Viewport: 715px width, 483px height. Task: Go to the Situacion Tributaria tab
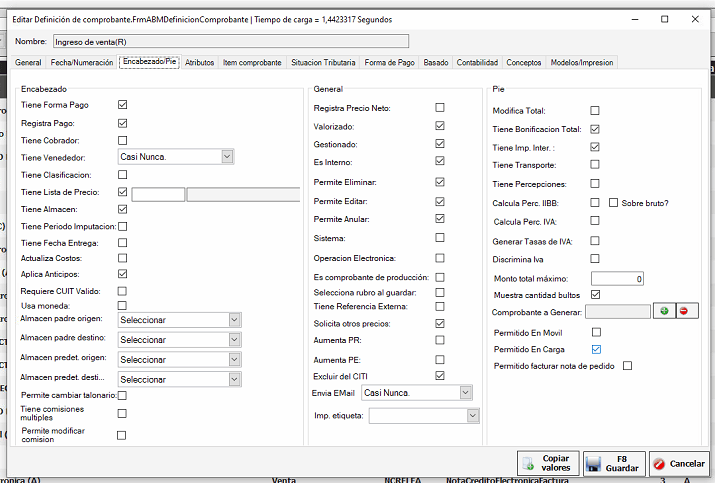point(323,62)
